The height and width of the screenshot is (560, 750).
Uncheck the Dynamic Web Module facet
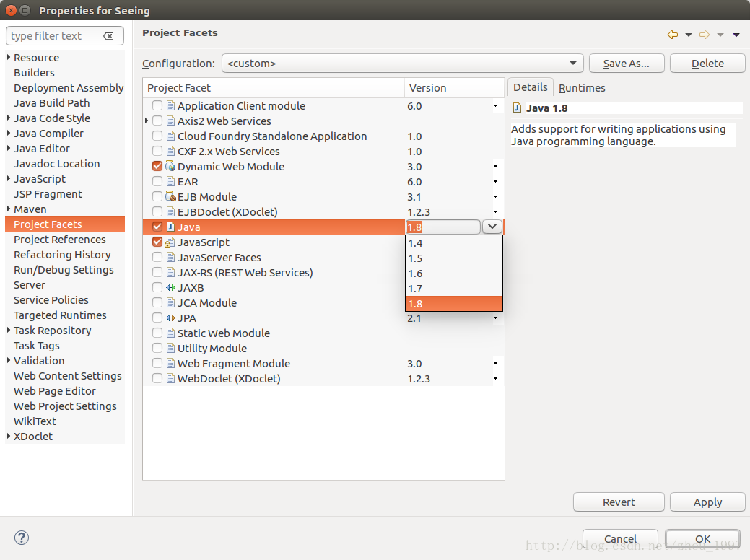(x=157, y=167)
